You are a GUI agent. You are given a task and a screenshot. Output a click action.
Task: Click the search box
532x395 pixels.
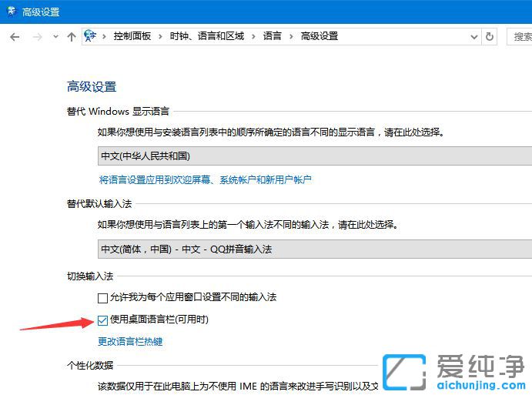coord(519,37)
